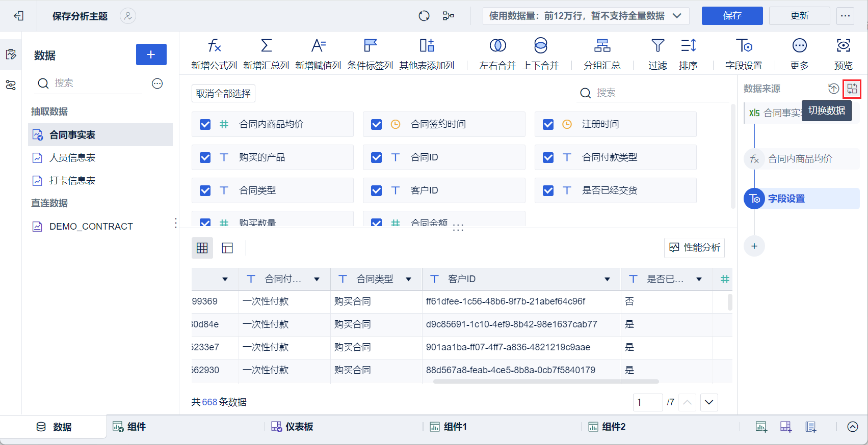The height and width of the screenshot is (445, 868).
Task: Click the add-component icon at bottom right
Action: tap(761, 427)
